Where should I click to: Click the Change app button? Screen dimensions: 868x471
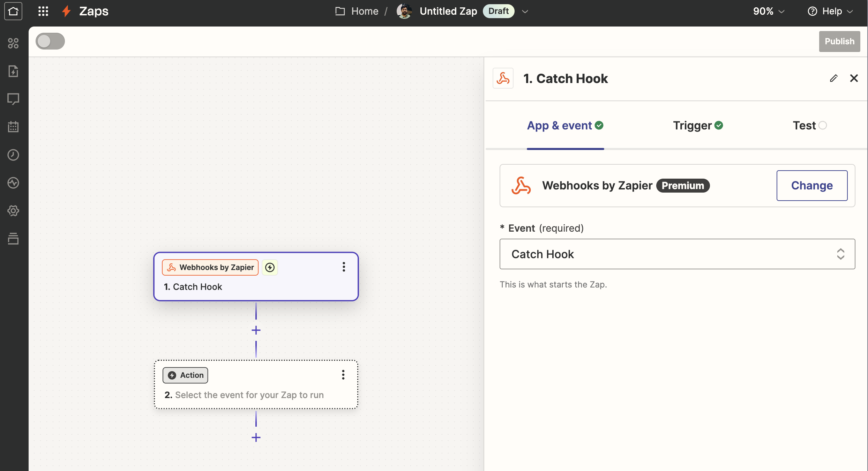point(812,186)
